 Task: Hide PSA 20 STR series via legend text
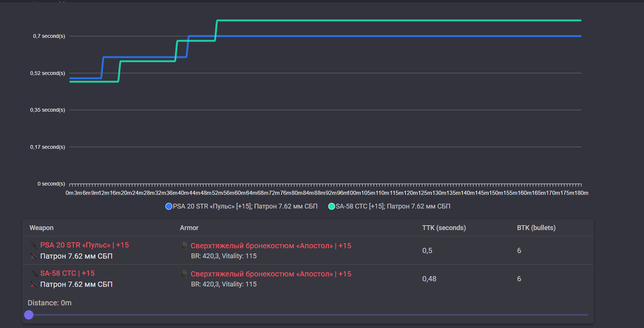[245, 206]
